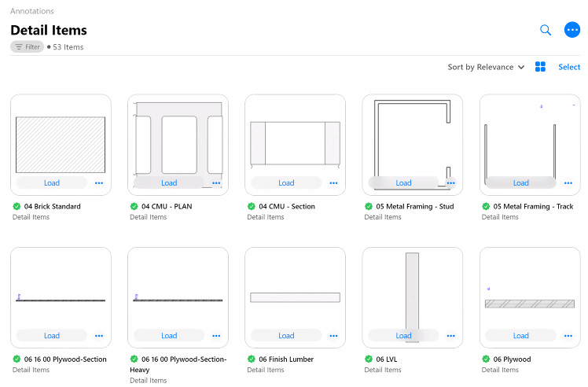Go to Annotations breadcrumb
The width and height of the screenshot is (588, 387).
(32, 11)
